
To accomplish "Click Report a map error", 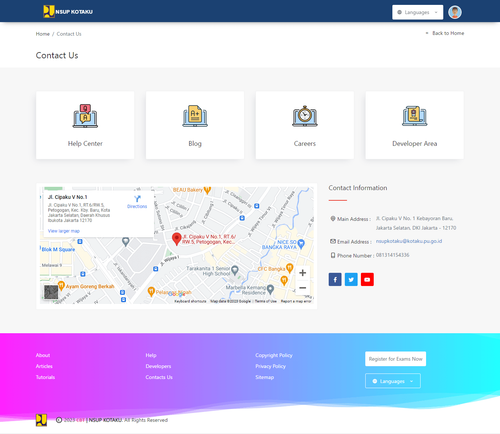I will click(296, 301).
